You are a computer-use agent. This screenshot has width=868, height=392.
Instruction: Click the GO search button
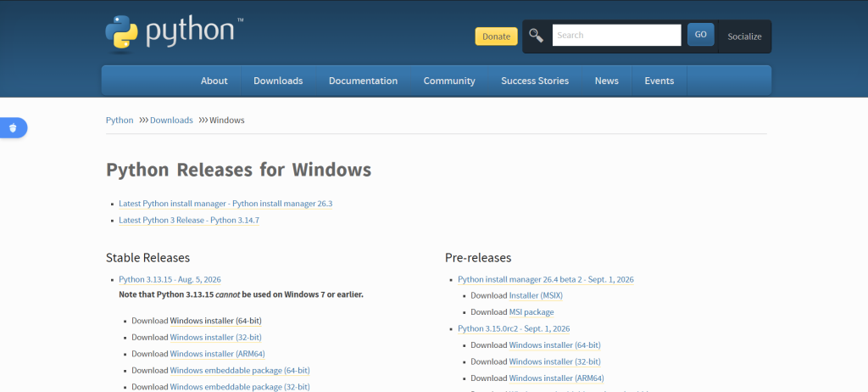tap(700, 35)
